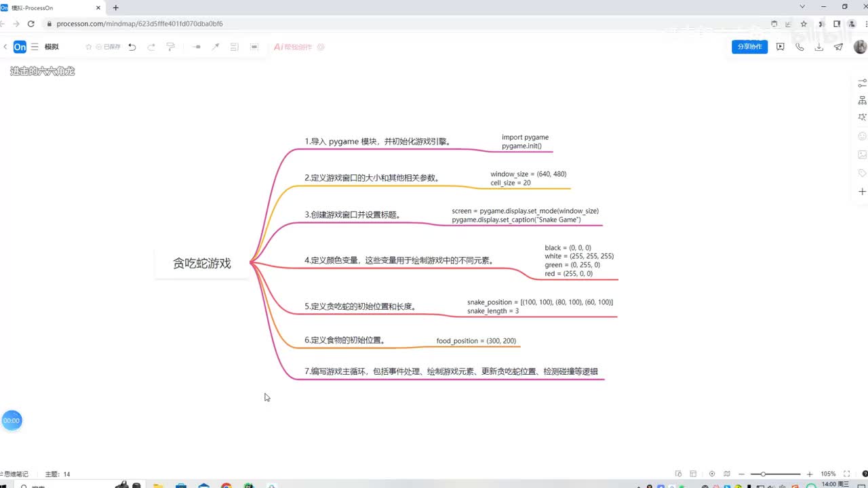This screenshot has height=488, width=868.
Task: Click the zoom slider handle
Action: 764,474
